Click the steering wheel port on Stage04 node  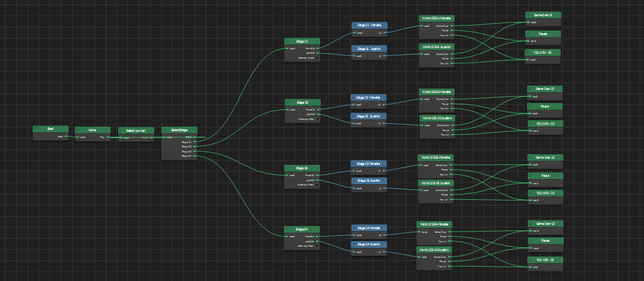(317, 246)
